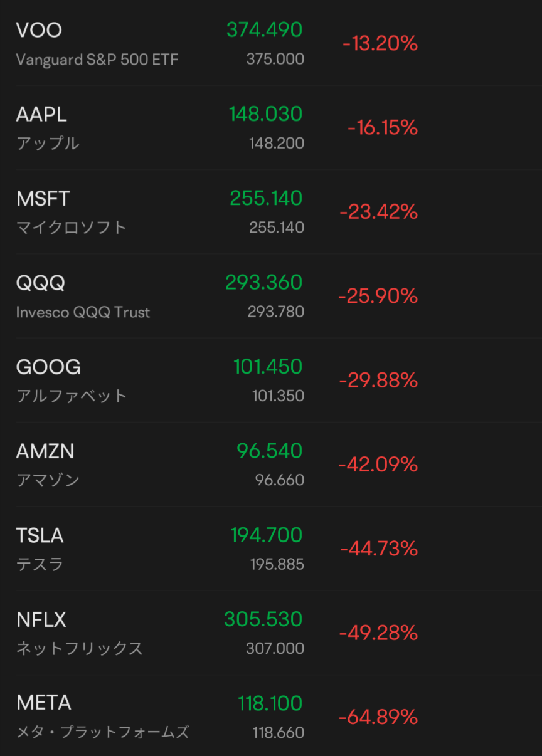Open the VOO ticker row

[x=271, y=43]
